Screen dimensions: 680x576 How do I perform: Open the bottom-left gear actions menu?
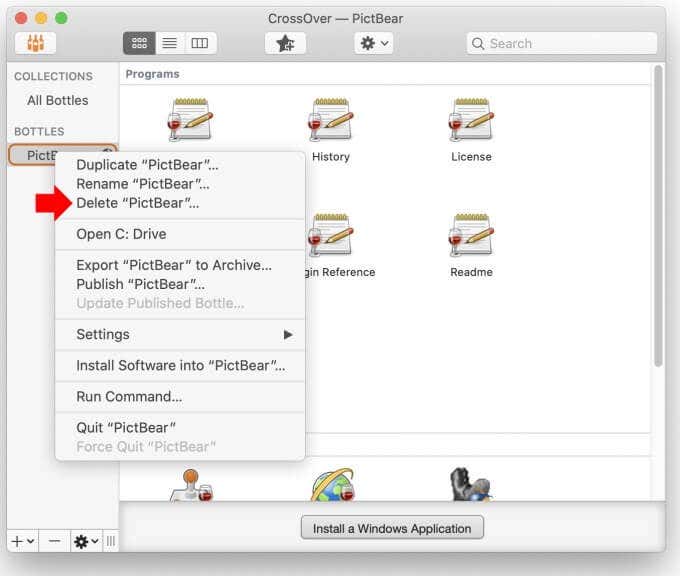click(86, 541)
